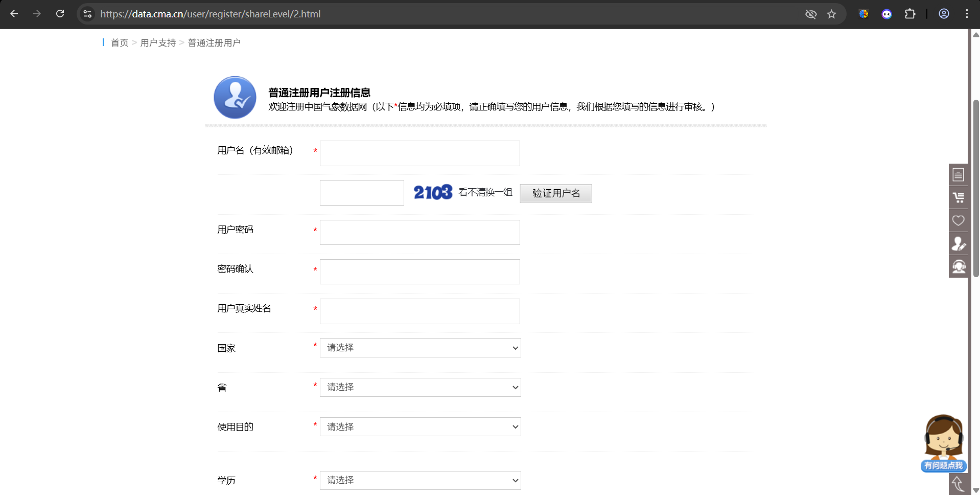Image resolution: width=980 pixels, height=495 pixels.
Task: Click the 首页 breadcrumb link
Action: click(x=120, y=43)
